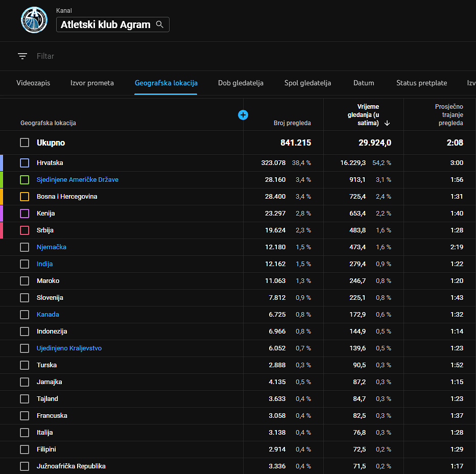Click the sort arrow on watch time

[387, 123]
